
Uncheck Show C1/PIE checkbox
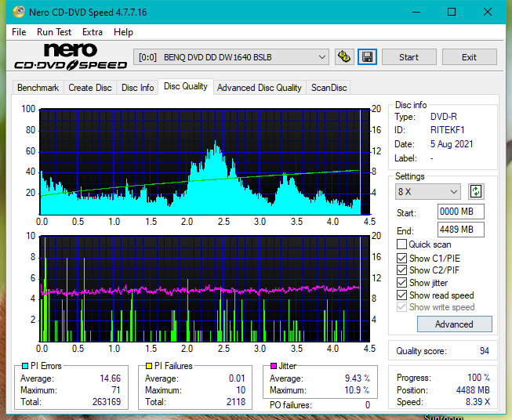401,259
